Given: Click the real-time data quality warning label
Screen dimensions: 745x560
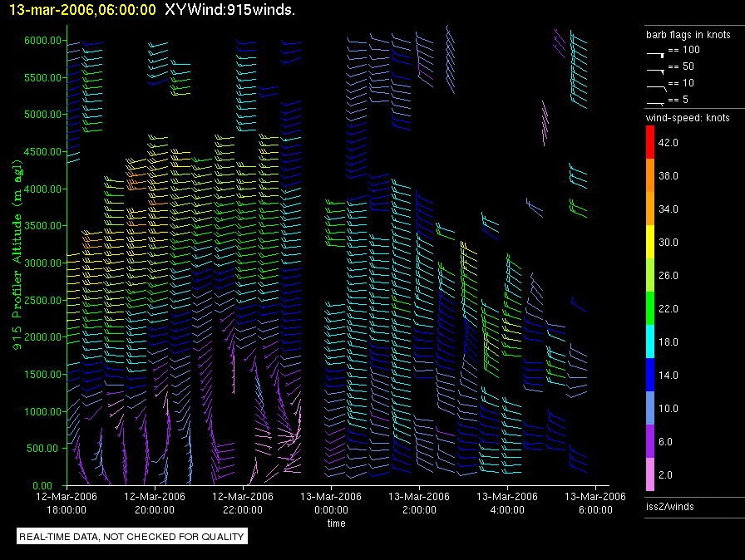Looking at the screenshot, I should [x=132, y=537].
